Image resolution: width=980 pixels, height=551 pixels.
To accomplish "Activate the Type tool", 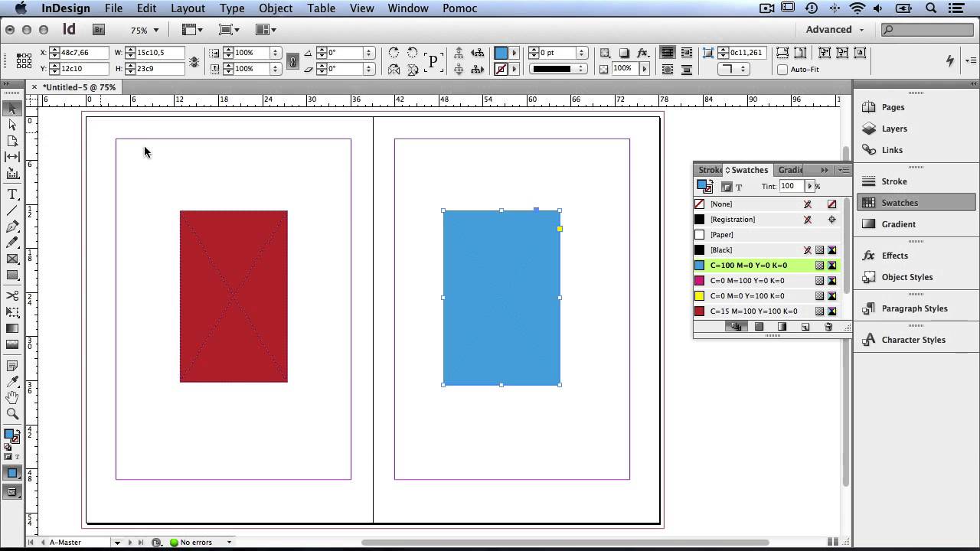I will click(12, 194).
